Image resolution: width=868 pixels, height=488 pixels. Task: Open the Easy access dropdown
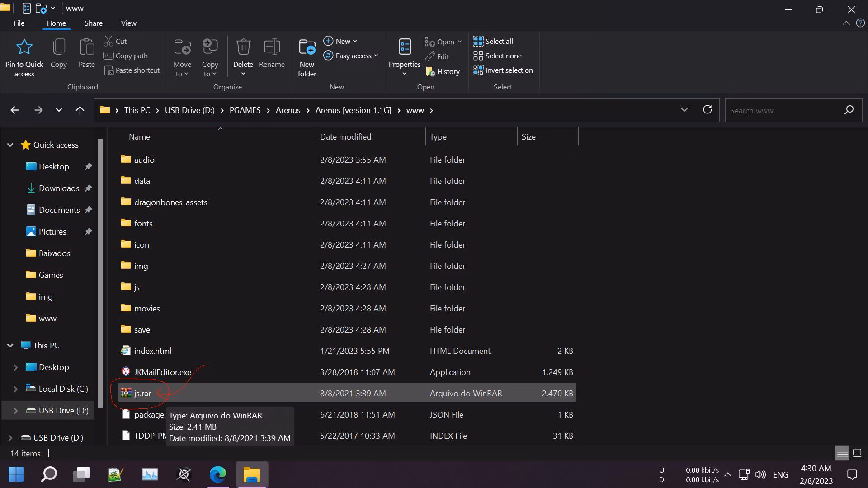351,56
